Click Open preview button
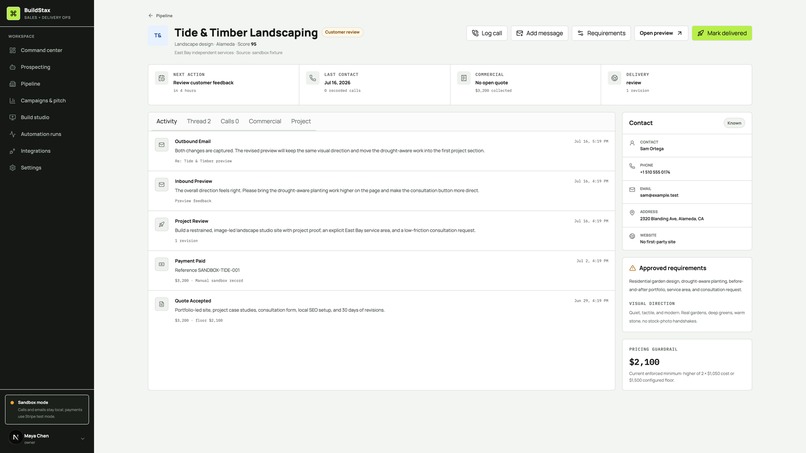This screenshot has height=453, width=806. pyautogui.click(x=661, y=33)
